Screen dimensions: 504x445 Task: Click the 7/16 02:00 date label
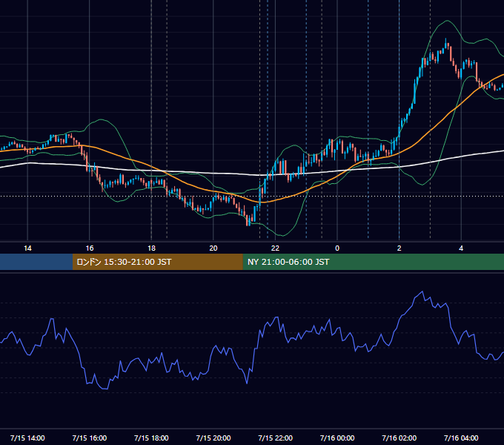[399, 438]
